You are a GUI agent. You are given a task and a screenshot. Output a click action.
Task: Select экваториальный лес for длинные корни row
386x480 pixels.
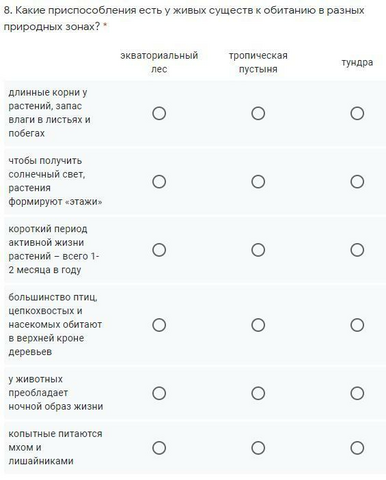159,113
